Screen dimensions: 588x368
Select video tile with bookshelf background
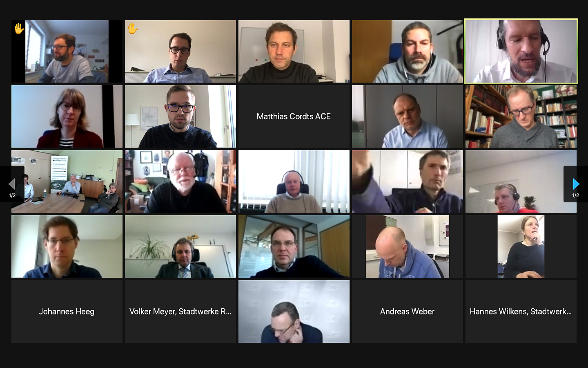521,117
